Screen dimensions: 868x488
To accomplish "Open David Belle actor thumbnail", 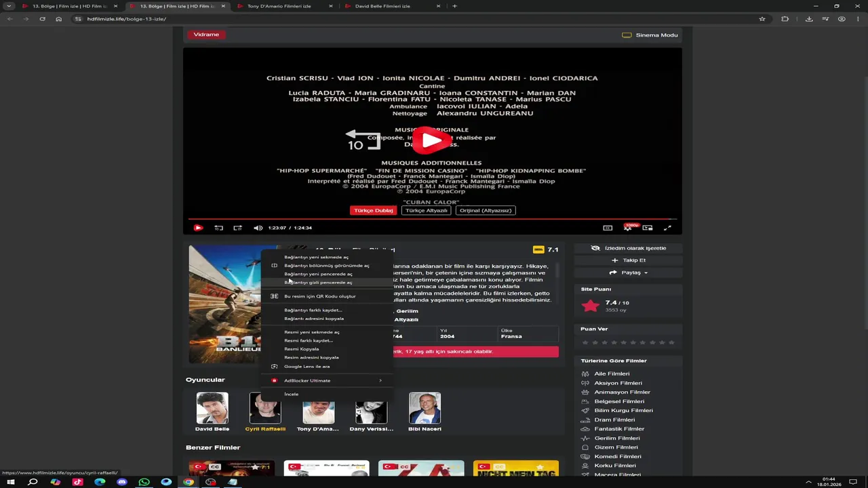I will tap(212, 408).
